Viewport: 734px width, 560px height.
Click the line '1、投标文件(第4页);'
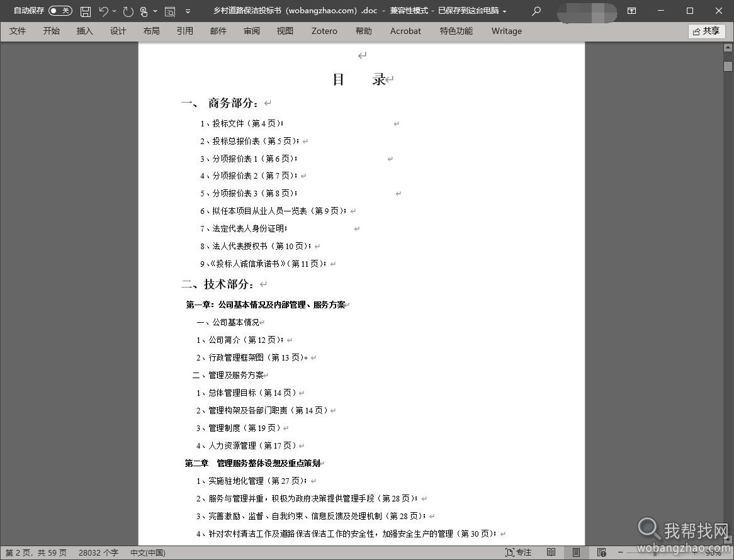click(242, 123)
